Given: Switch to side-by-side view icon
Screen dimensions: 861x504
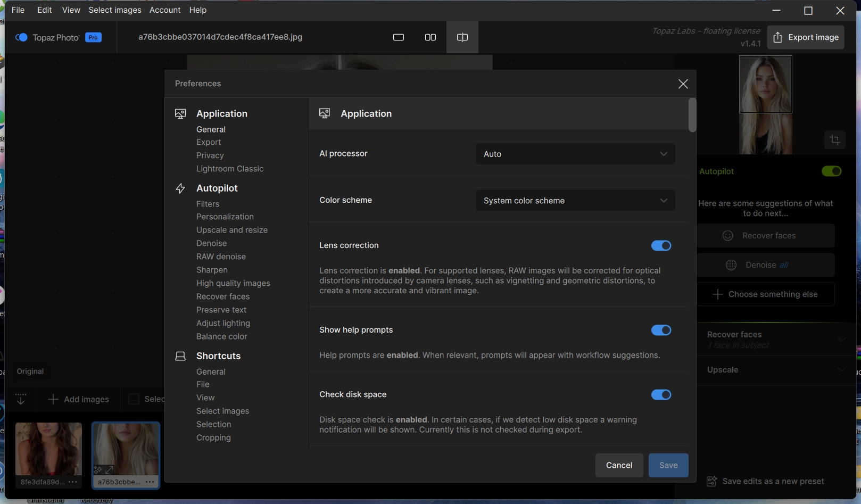Looking at the screenshot, I should tap(430, 37).
